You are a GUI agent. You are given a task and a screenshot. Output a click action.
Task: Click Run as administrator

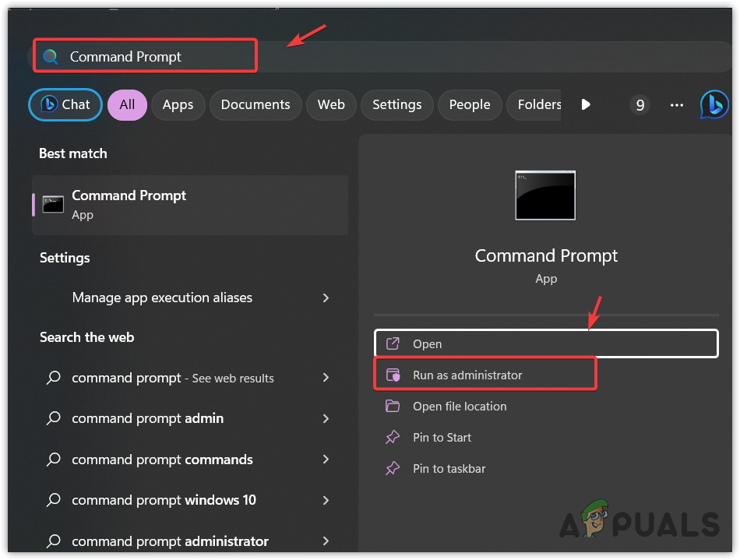pyautogui.click(x=467, y=375)
